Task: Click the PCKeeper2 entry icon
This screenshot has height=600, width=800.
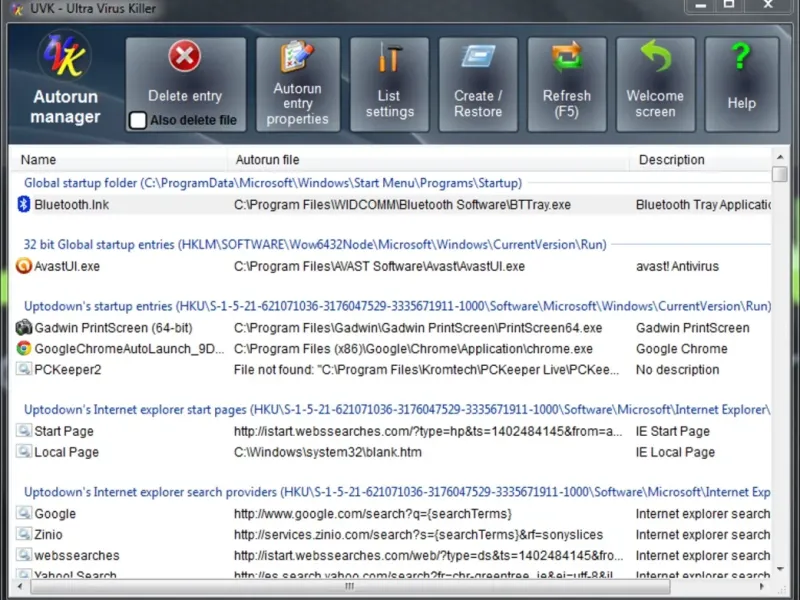Action: (x=23, y=369)
